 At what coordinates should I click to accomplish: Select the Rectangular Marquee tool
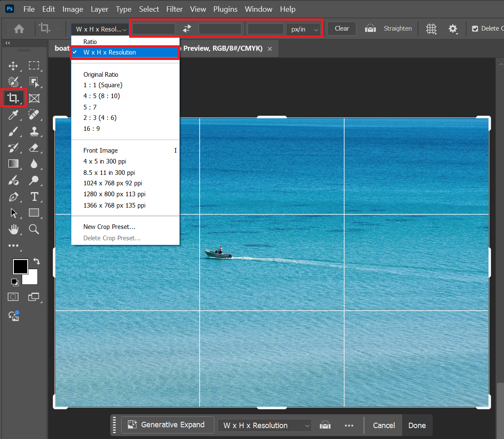tap(34, 65)
